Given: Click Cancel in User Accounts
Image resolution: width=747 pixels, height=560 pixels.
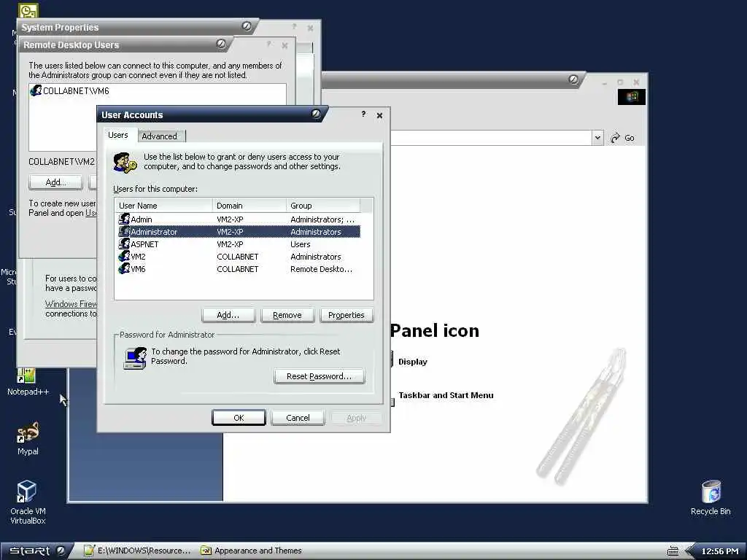Looking at the screenshot, I should [x=298, y=418].
